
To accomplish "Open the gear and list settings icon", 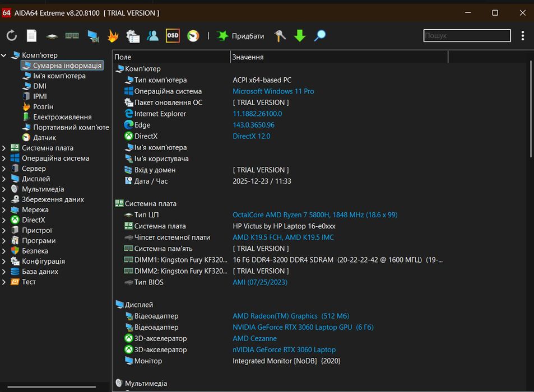I will [133, 36].
